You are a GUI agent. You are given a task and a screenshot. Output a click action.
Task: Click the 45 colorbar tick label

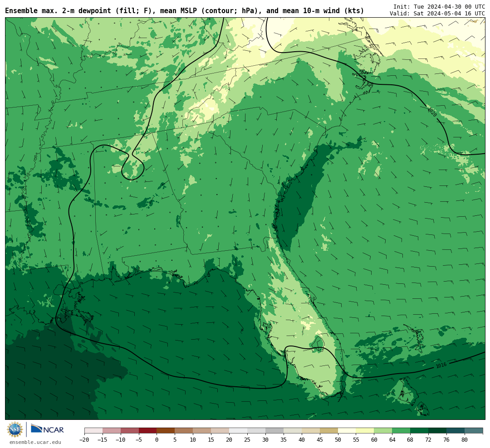[320, 440]
